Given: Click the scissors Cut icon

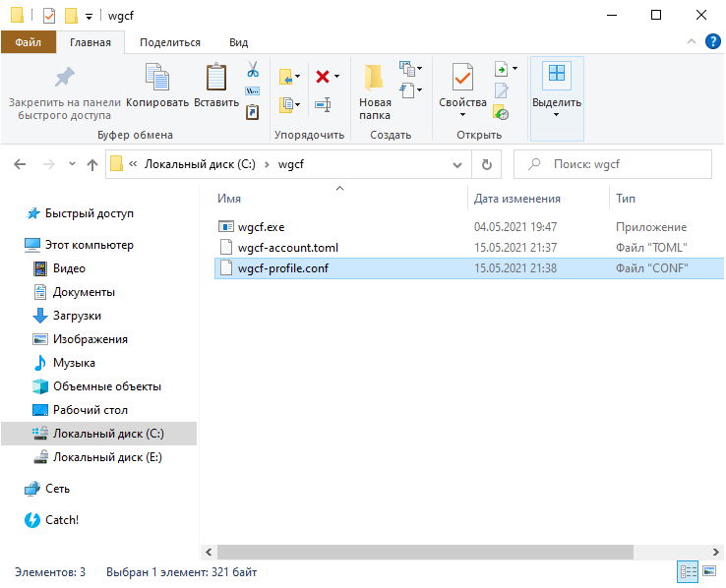Looking at the screenshot, I should [253, 69].
